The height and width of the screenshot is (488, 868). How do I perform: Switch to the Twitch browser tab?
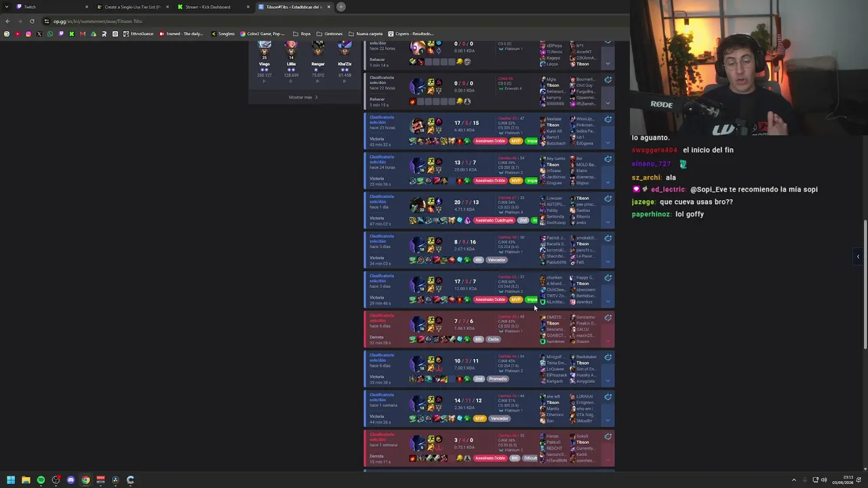point(50,7)
